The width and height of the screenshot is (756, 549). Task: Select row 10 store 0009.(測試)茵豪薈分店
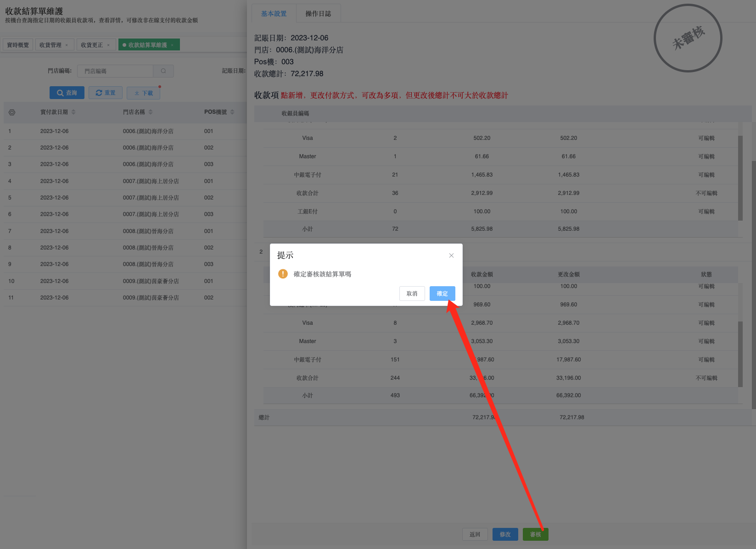pos(151,281)
